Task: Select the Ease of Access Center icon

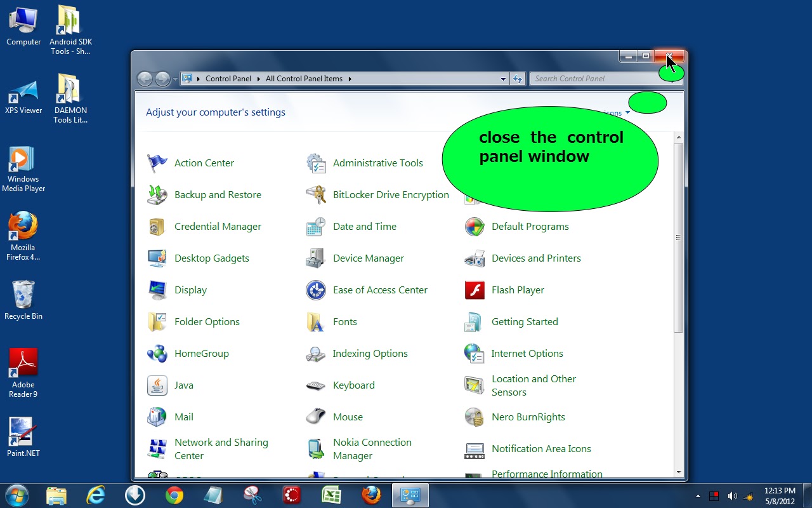Action: click(x=315, y=290)
